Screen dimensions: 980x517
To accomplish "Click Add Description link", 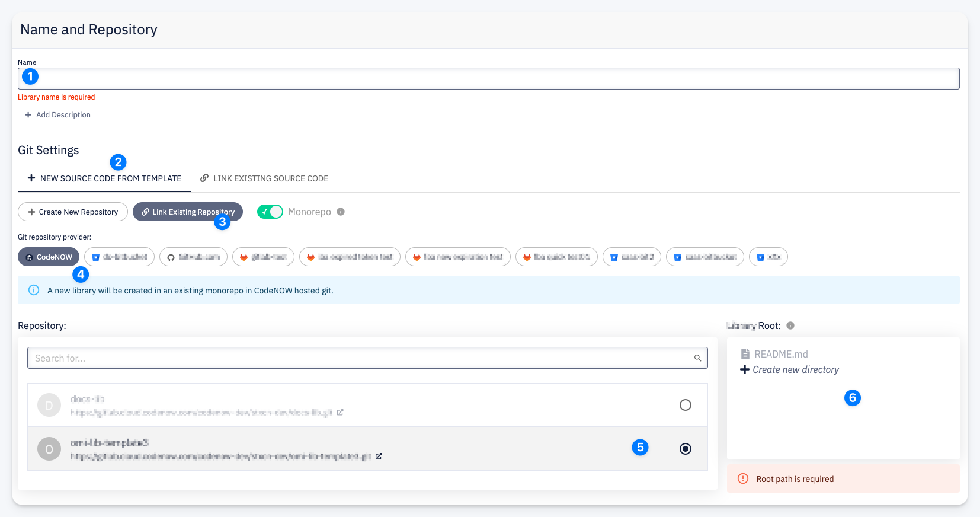I will click(x=57, y=115).
